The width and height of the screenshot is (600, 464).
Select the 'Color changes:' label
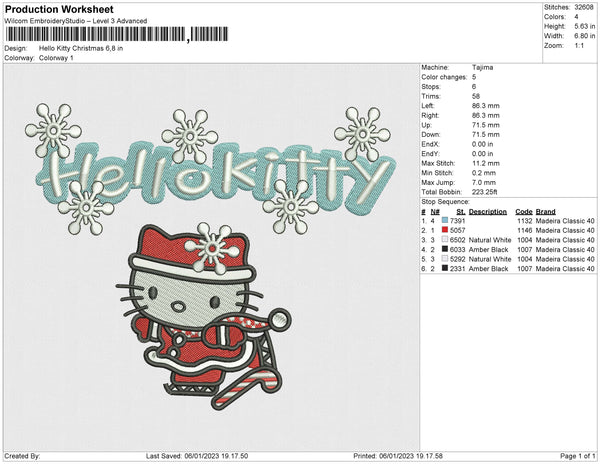pos(444,77)
